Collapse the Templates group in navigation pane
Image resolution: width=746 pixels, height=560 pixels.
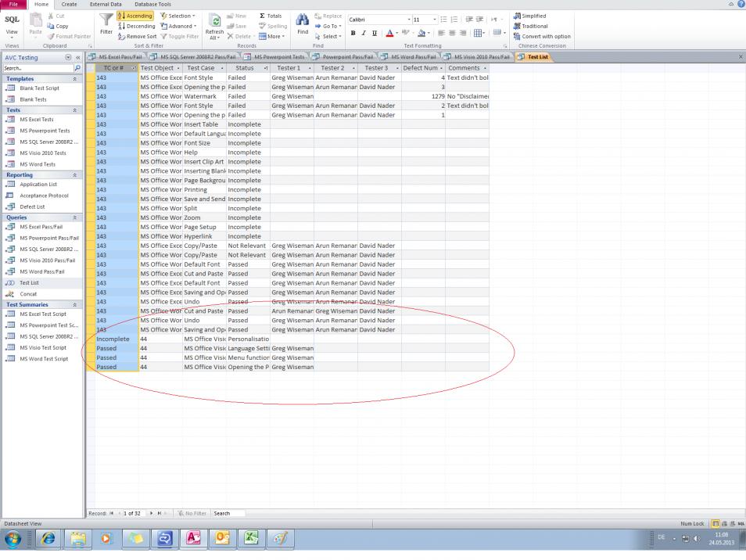click(75, 79)
